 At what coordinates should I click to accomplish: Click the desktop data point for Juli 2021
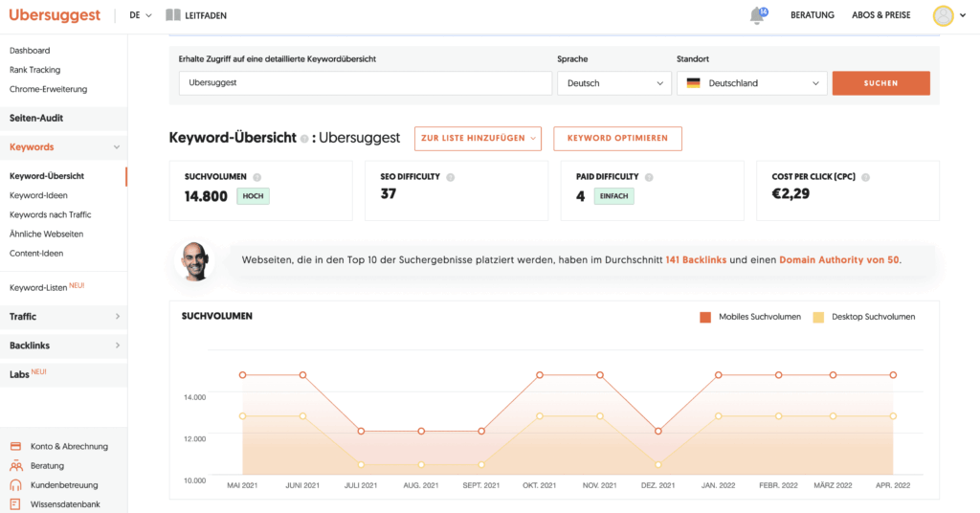click(x=361, y=465)
